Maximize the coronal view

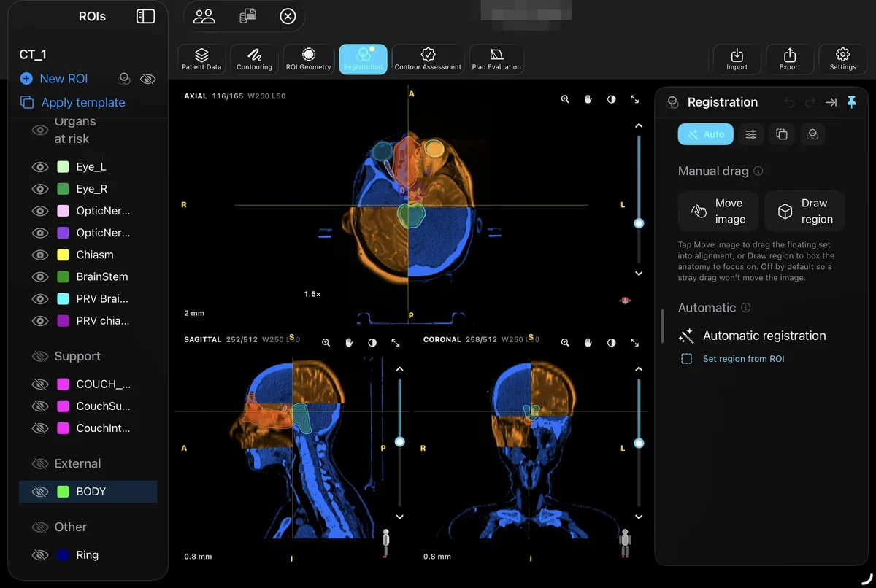(635, 342)
